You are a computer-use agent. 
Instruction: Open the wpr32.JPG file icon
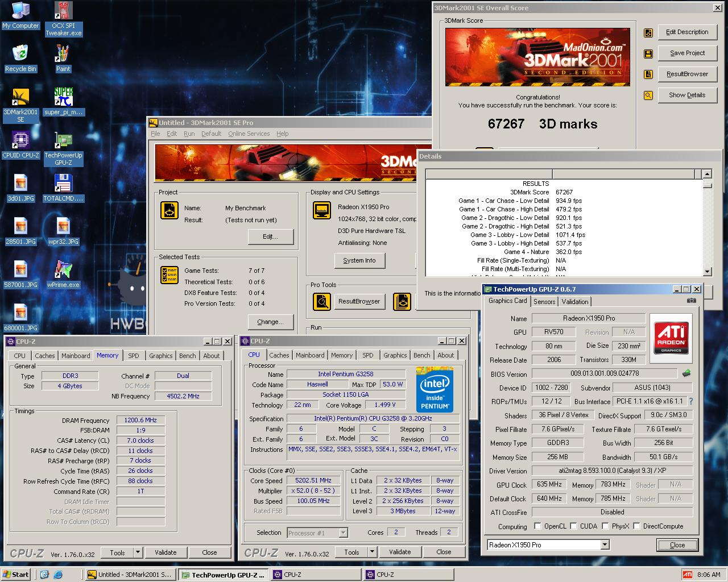tap(63, 231)
